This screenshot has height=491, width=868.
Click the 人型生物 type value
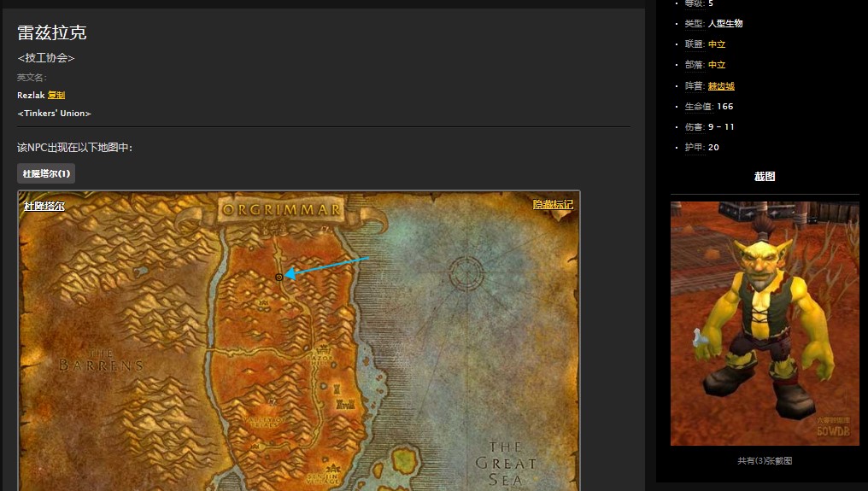point(725,24)
